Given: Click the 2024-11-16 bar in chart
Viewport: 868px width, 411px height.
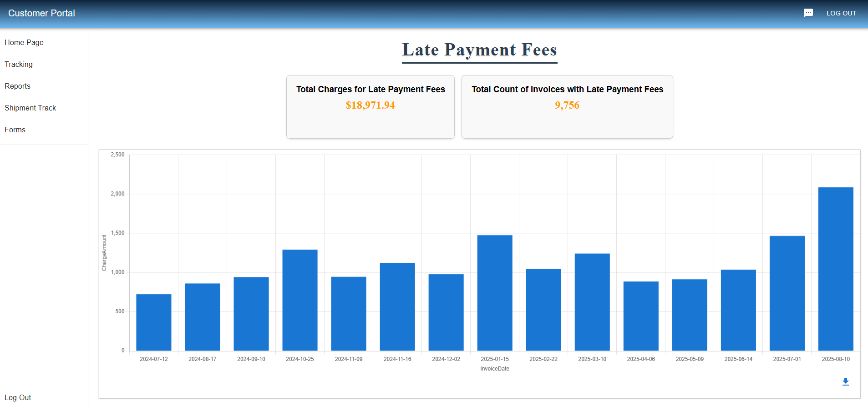Looking at the screenshot, I should 397,307.
